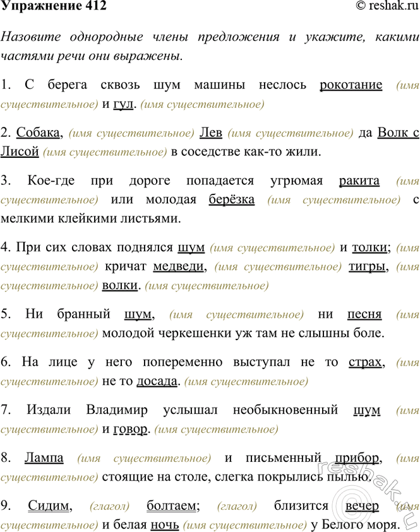Click the underlined word "ракита"

[x=359, y=181]
